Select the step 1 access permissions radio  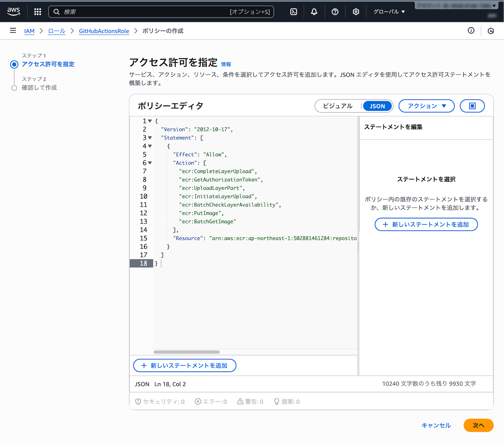point(14,64)
